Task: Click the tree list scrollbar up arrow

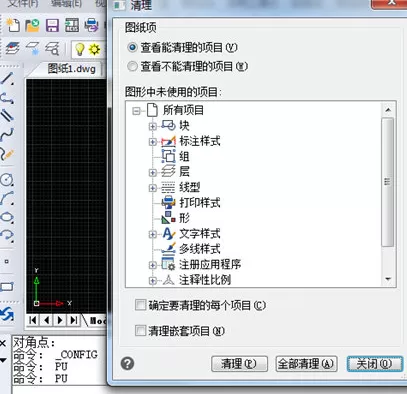Action: (x=388, y=110)
